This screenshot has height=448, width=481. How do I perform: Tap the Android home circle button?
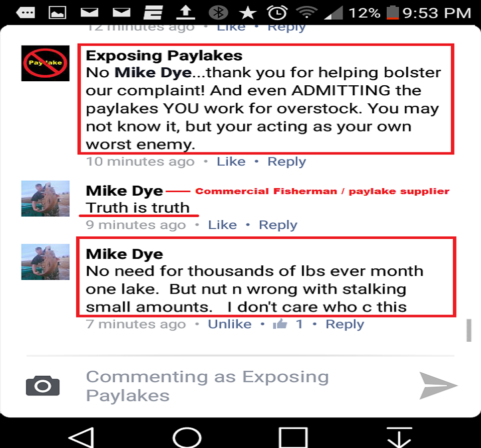click(187, 437)
